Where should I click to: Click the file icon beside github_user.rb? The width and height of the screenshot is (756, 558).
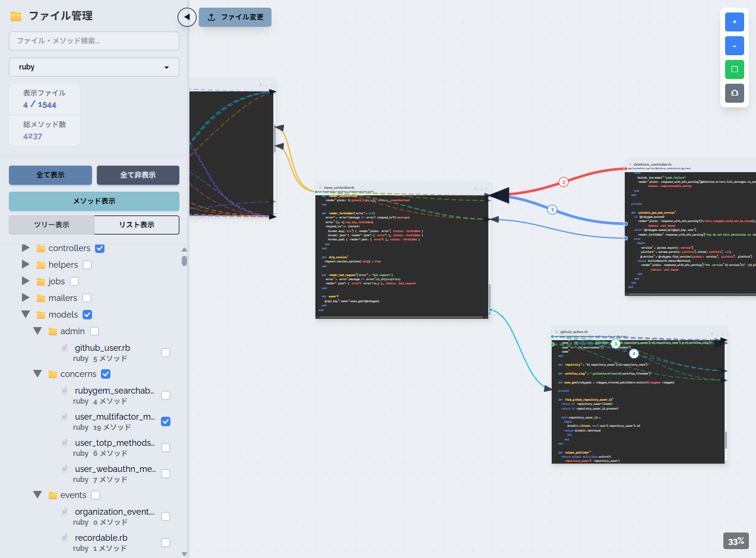pos(65,348)
